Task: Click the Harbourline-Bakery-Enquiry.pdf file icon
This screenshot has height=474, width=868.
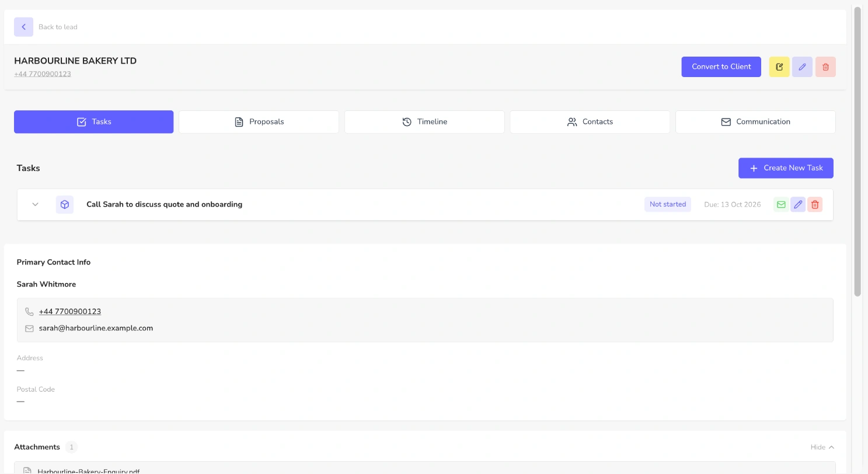Action: [27, 470]
